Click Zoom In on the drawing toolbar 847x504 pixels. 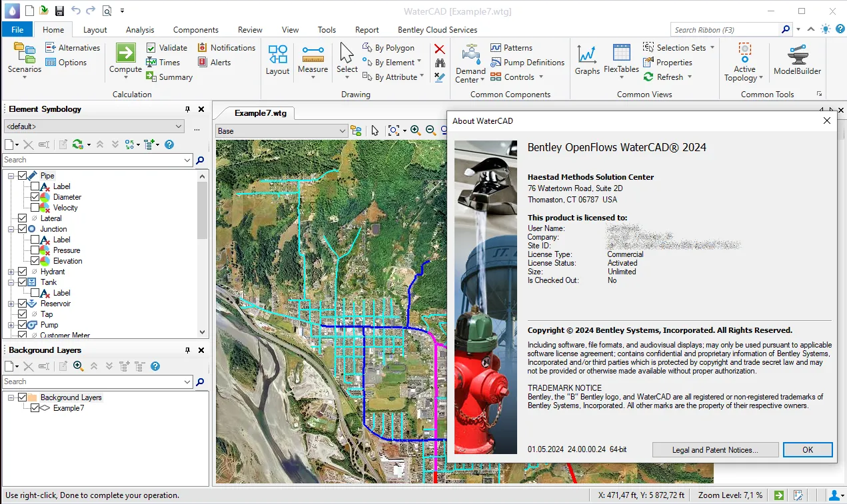[416, 130]
